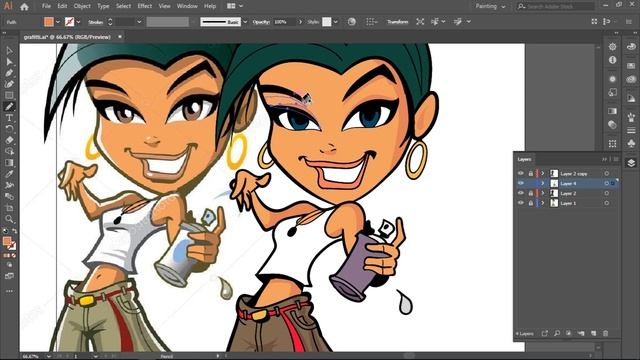The image size is (640, 360).
Task: Click target circle of Layer 2 copy
Action: [607, 173]
